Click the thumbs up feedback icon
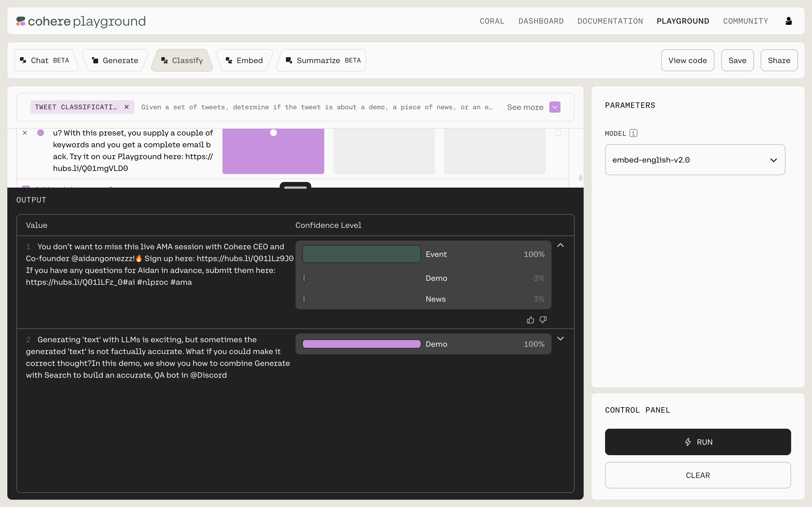The image size is (812, 507). click(530, 320)
